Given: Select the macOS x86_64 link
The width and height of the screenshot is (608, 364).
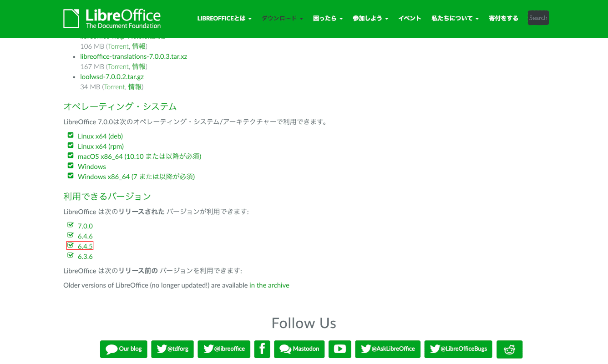Looking at the screenshot, I should [x=139, y=156].
